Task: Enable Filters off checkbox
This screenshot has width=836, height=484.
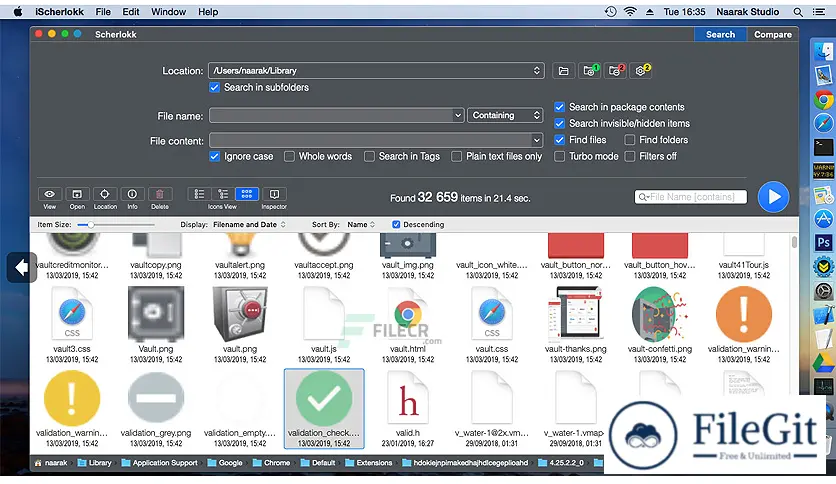Action: [630, 157]
